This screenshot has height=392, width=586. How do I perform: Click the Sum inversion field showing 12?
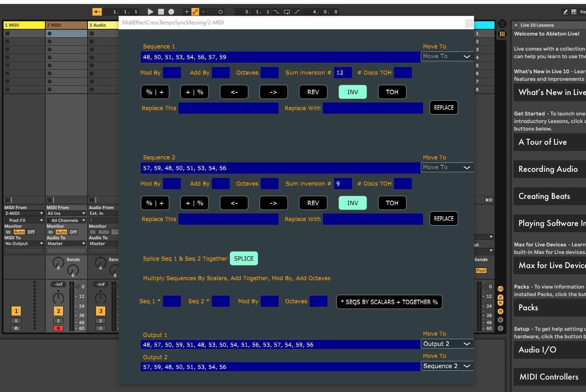[342, 72]
